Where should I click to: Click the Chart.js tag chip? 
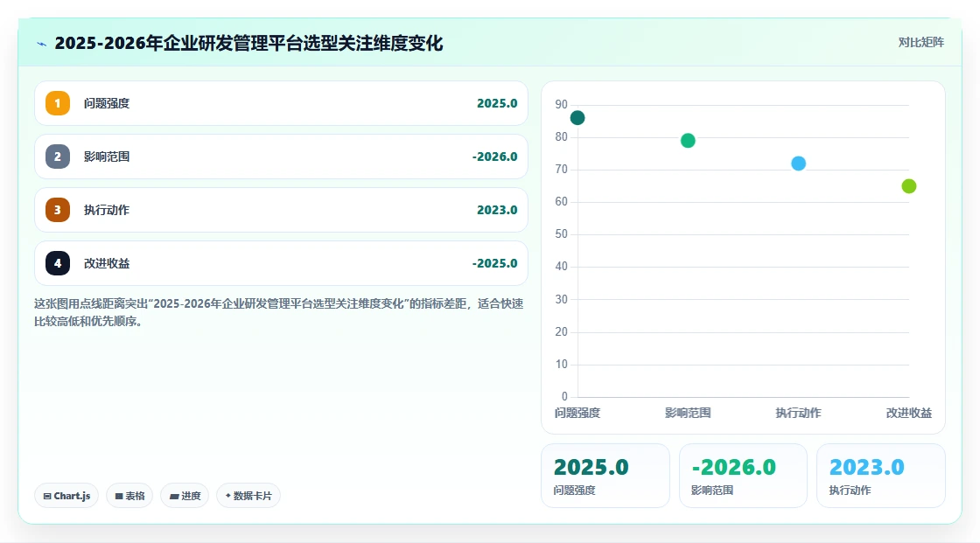coord(66,496)
